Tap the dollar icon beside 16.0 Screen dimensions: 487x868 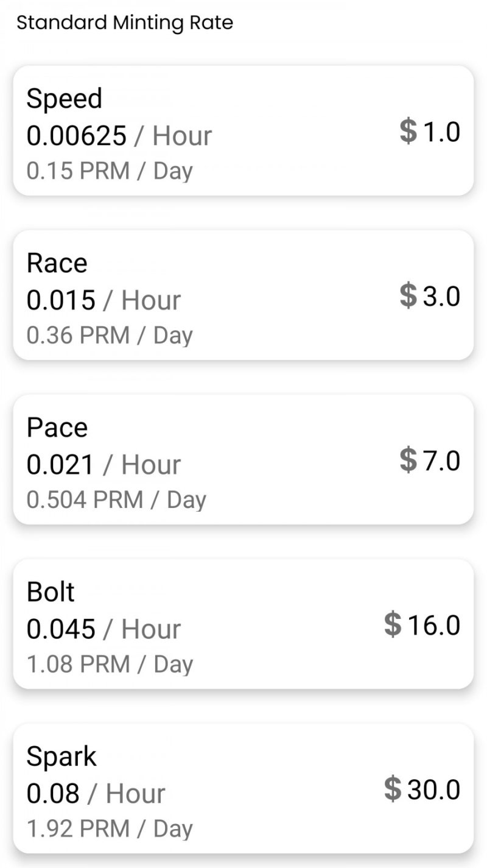coord(393,624)
